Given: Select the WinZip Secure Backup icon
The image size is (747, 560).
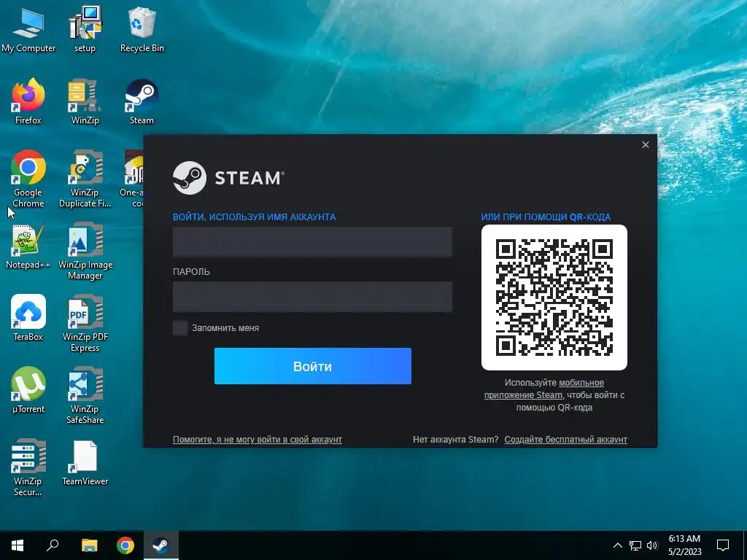Looking at the screenshot, I should tap(28, 467).
